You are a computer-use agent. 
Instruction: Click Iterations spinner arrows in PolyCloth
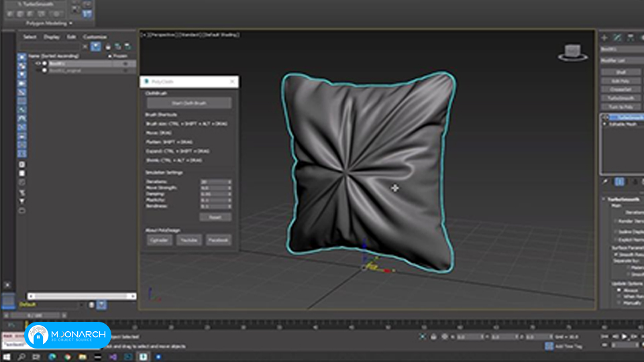click(x=229, y=182)
